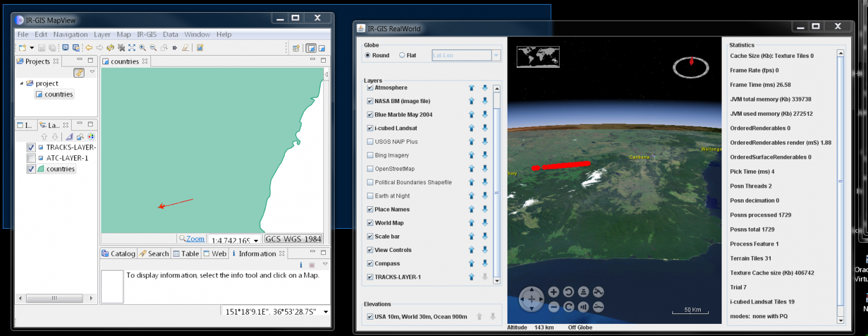Click the Statistics panel vertical scrollbar

point(840,181)
